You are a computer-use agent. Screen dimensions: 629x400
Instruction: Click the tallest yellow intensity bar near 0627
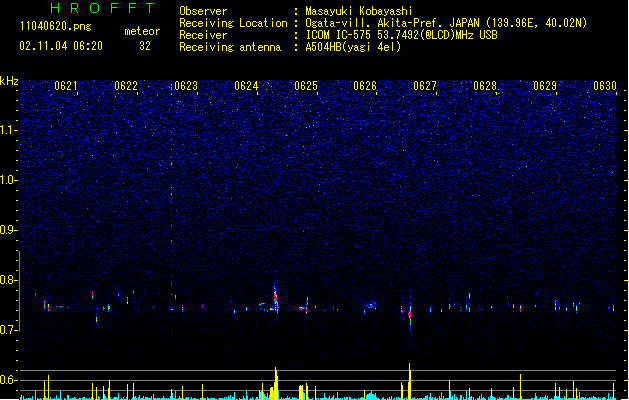410,381
